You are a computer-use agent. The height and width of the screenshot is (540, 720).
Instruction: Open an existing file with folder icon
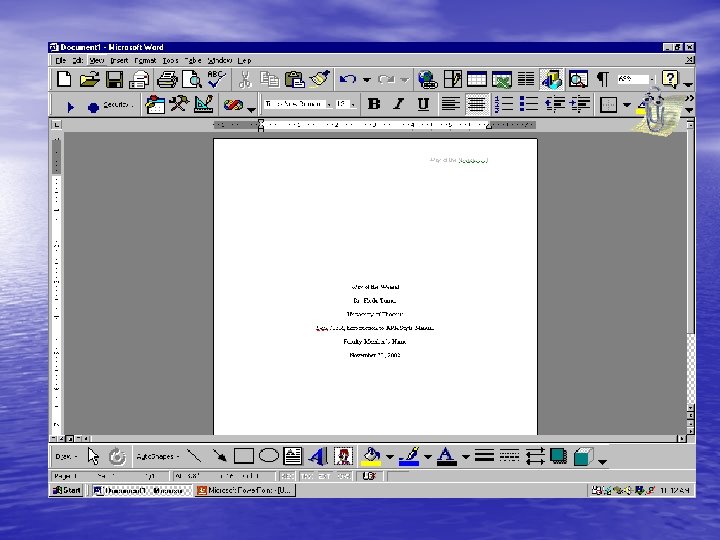click(89, 79)
